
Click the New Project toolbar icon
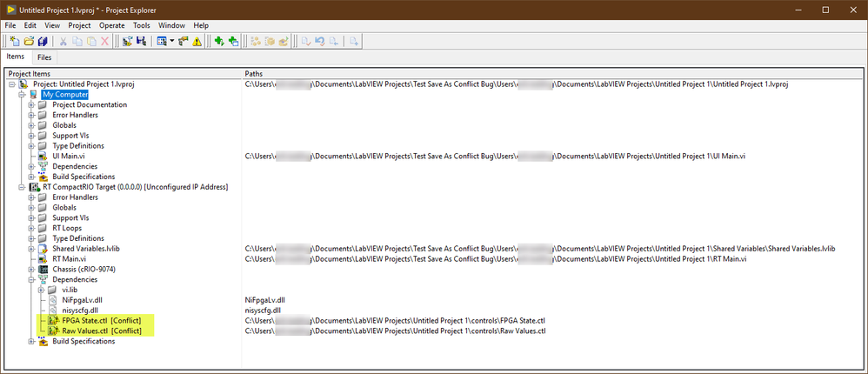coord(16,41)
